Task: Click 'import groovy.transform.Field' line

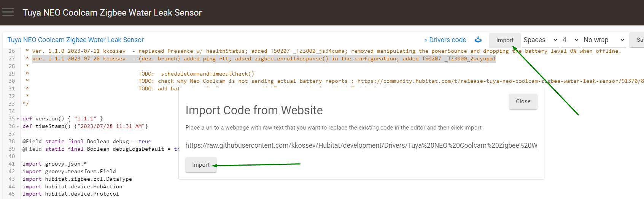Action: 69,171
